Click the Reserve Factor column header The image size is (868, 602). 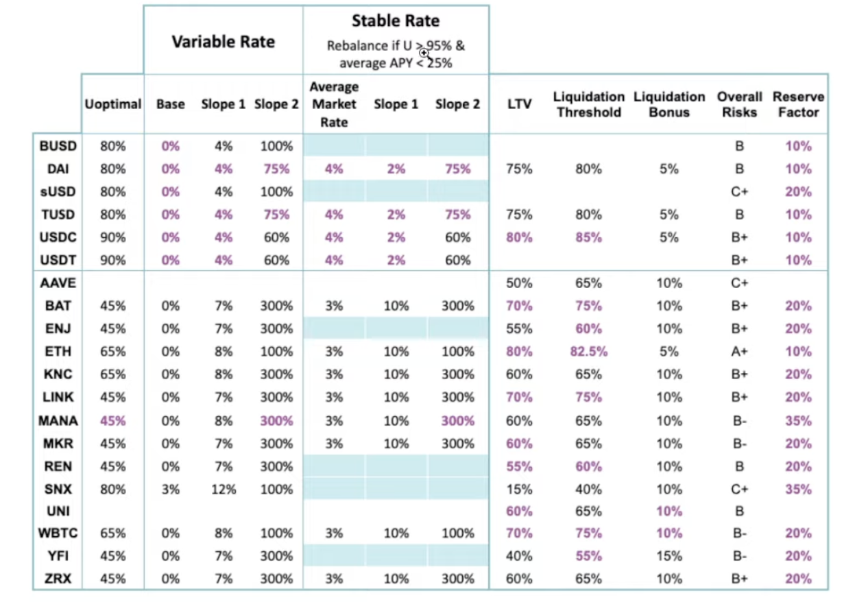(x=798, y=104)
